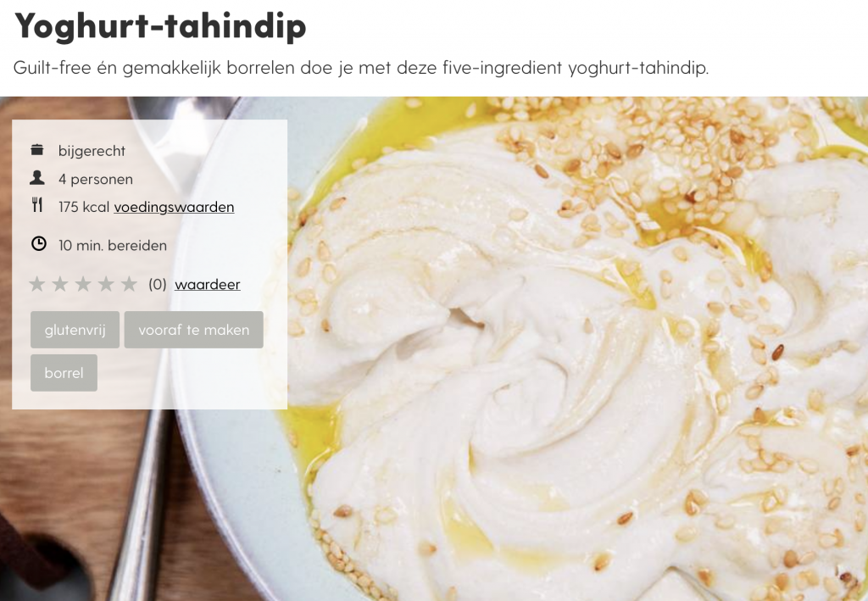Screen dimensions: 868x601
Task: Click the 10 min. bereiden text
Action: [x=113, y=245]
